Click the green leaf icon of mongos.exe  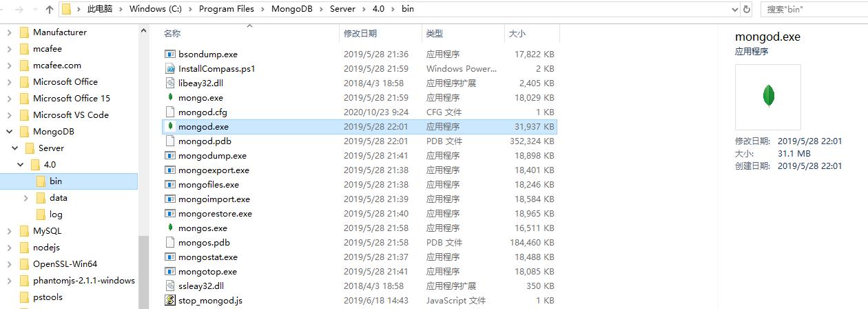tap(171, 228)
